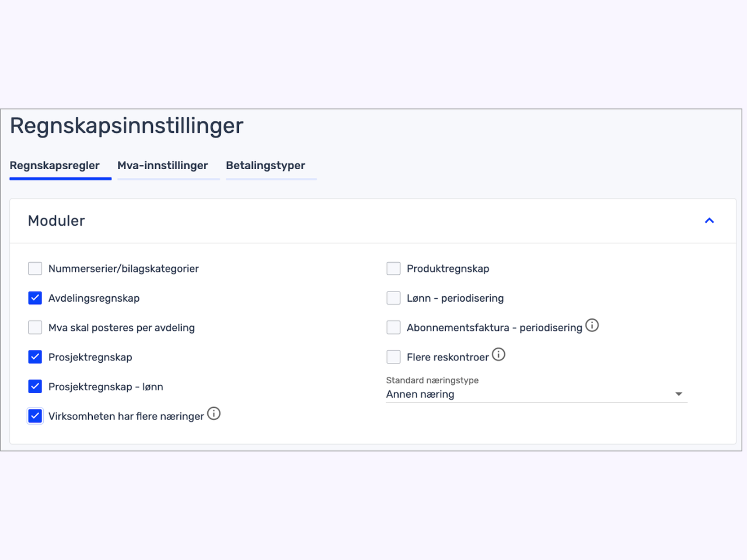Viewport: 747px width, 560px height.
Task: Enable the Flere reskontroer checkbox
Action: click(393, 357)
